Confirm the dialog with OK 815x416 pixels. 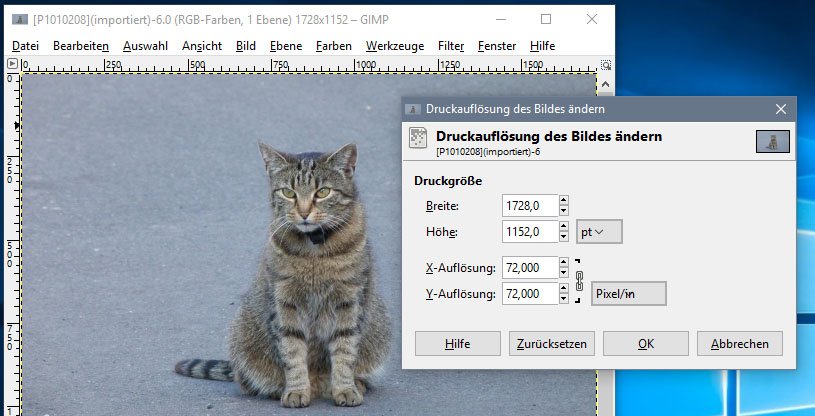click(x=646, y=344)
